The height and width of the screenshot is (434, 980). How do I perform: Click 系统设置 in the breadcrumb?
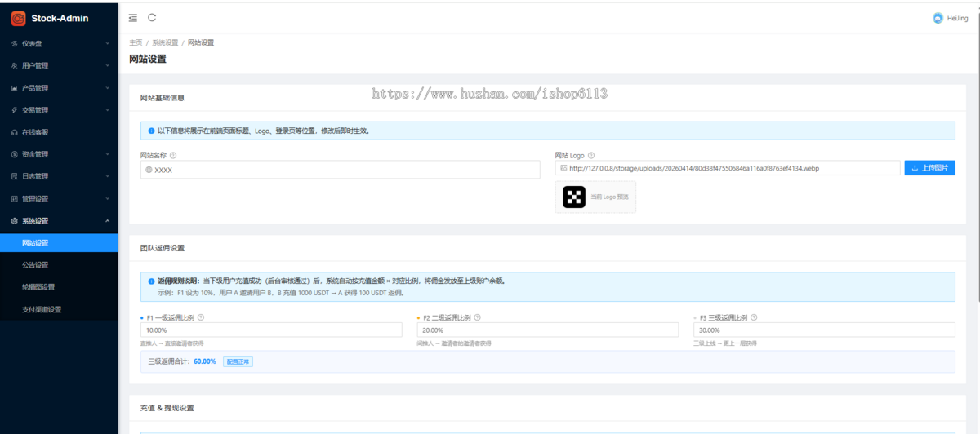[x=165, y=42]
